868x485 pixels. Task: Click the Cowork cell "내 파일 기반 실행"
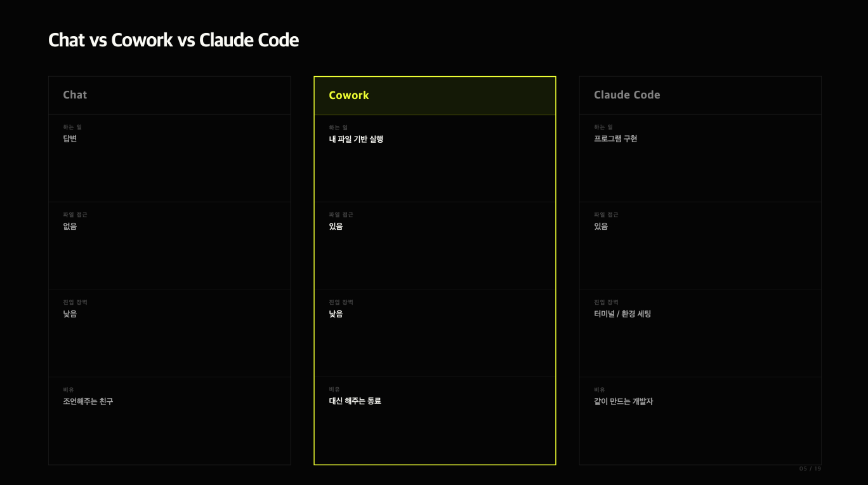356,139
